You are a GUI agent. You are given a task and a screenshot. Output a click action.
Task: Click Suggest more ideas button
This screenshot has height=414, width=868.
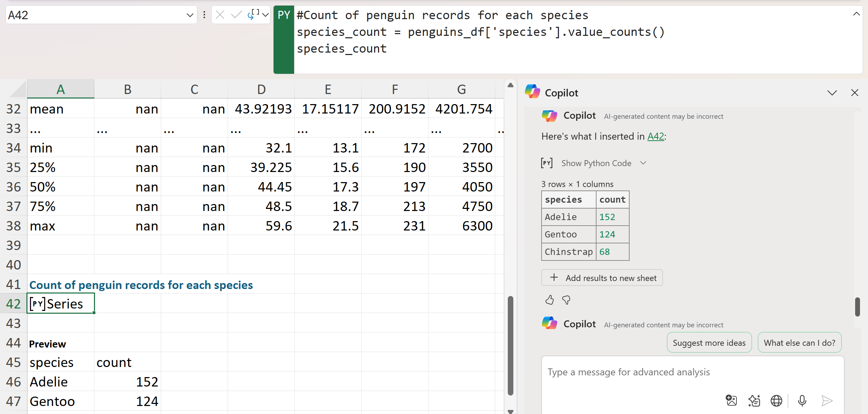pos(709,343)
